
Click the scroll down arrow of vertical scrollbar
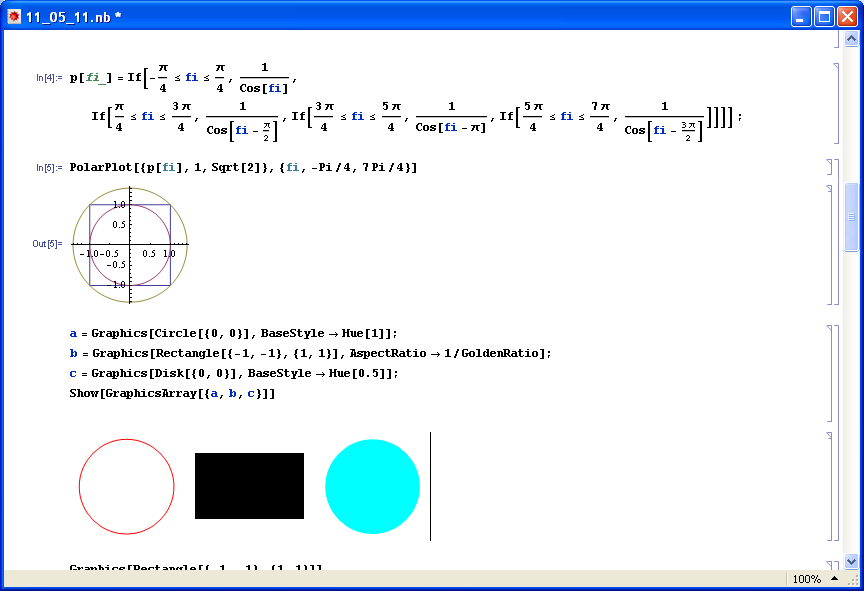click(851, 562)
